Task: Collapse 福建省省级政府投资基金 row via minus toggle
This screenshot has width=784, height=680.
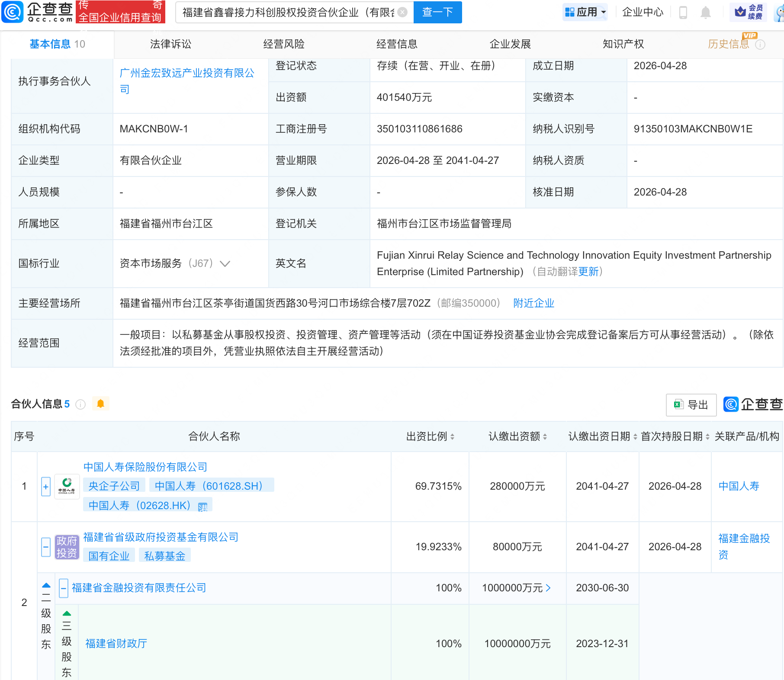Action: point(46,547)
